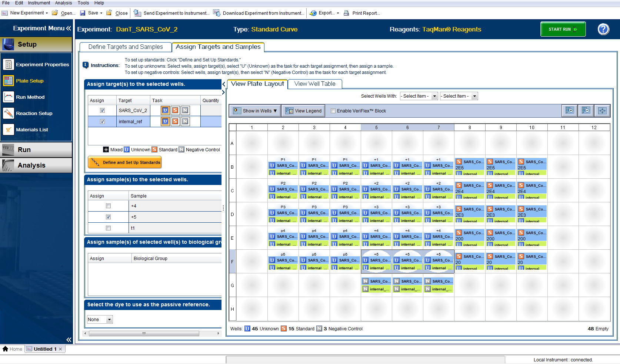This screenshot has height=364, width=620.
Task: Select standard well B8 with 2E5
Action: 470,167
